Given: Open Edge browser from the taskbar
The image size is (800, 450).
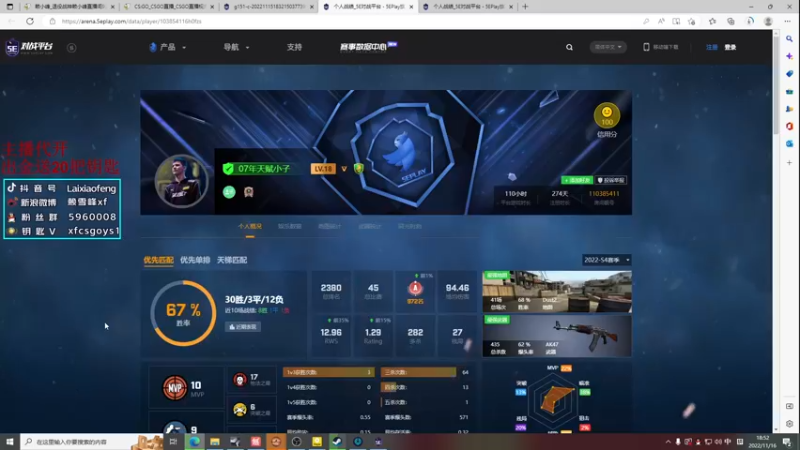Looking at the screenshot, I should (194, 442).
